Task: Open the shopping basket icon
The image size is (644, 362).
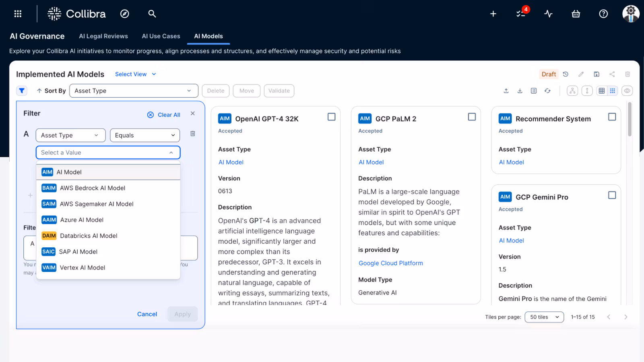Action: point(576,14)
